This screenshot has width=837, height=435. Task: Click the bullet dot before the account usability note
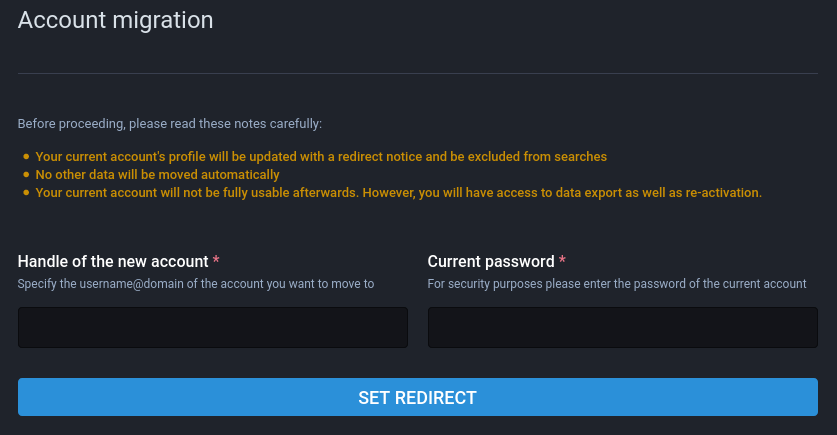[26, 193]
